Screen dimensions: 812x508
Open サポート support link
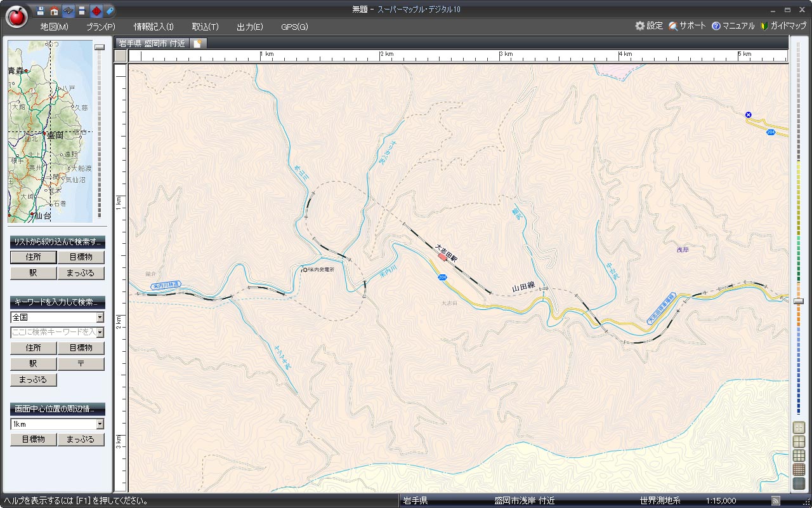687,26
